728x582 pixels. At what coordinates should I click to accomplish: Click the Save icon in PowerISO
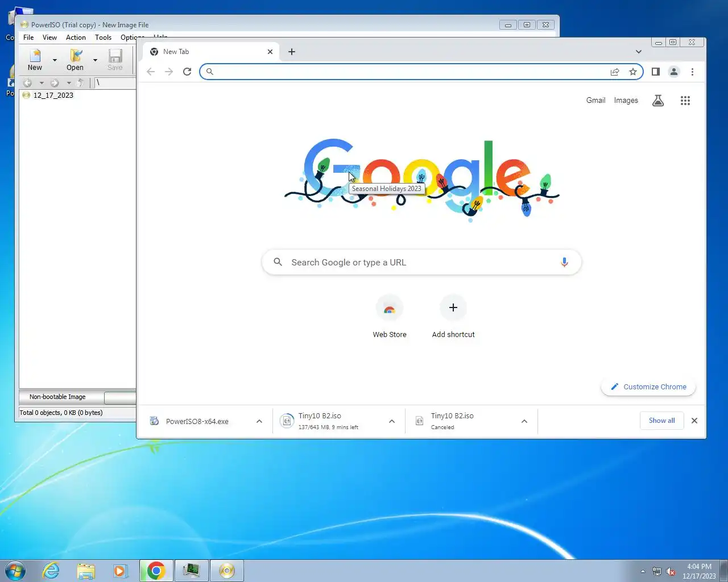pyautogui.click(x=115, y=60)
